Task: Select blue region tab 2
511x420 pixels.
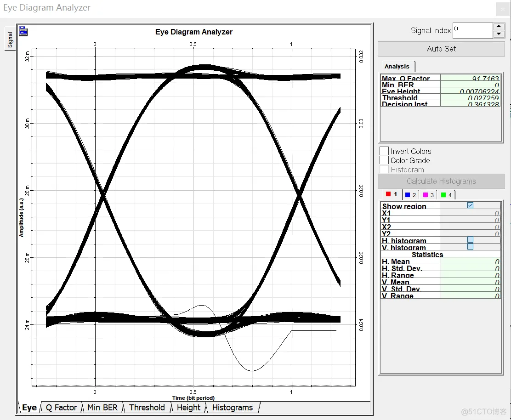Action: [x=411, y=195]
